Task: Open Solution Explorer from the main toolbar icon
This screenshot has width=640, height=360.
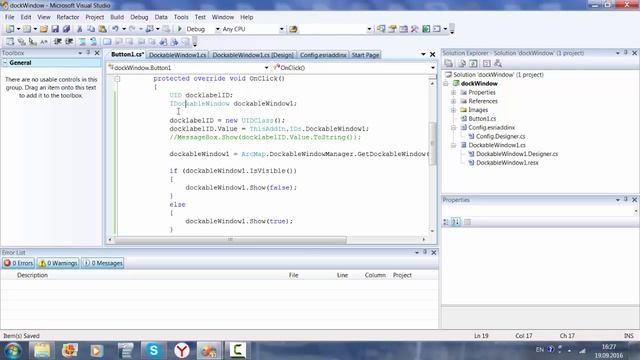Action: coord(381,29)
